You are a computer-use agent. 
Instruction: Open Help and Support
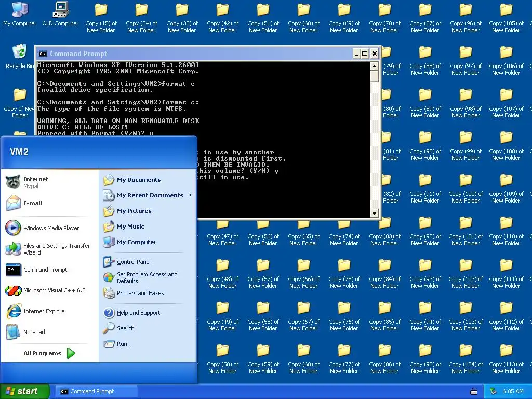(x=148, y=313)
